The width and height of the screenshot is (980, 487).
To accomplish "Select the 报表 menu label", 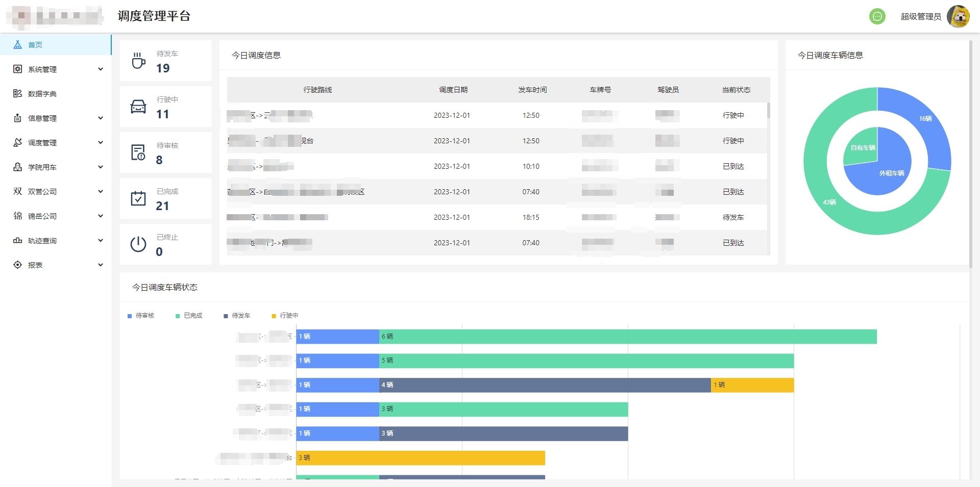I will 35,265.
